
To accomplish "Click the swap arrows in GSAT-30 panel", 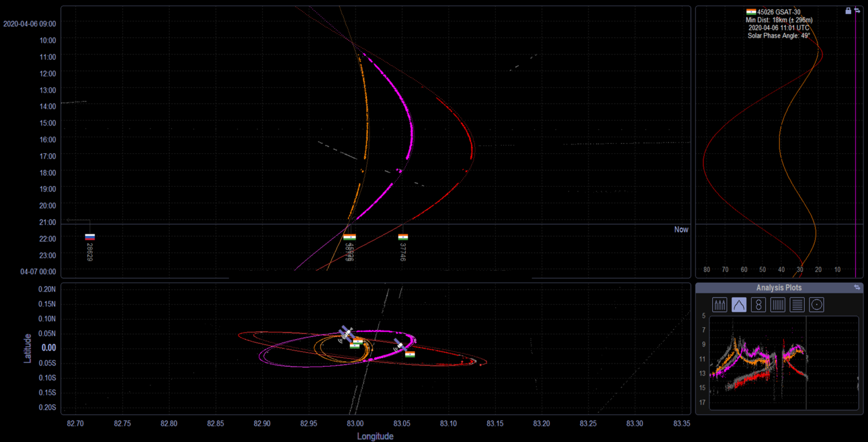I will pos(858,11).
